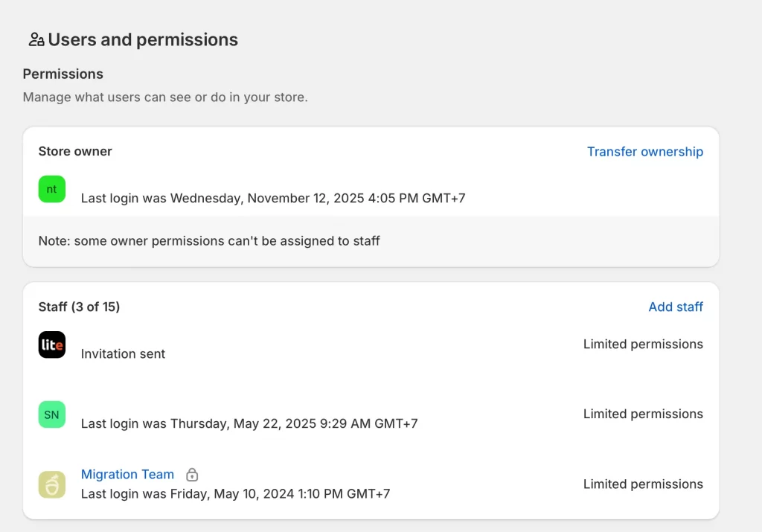Click Limited permissions for Migration Team
The height and width of the screenshot is (532, 762).
tap(642, 484)
